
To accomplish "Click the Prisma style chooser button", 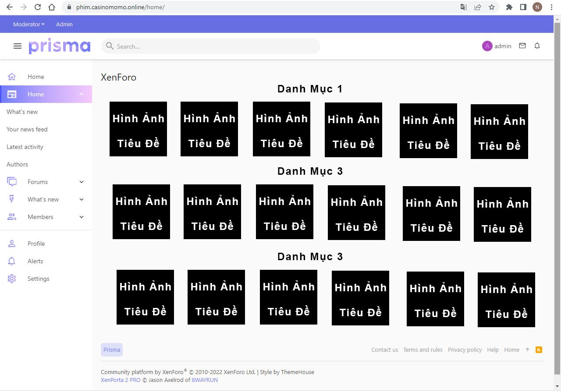I will (x=112, y=350).
